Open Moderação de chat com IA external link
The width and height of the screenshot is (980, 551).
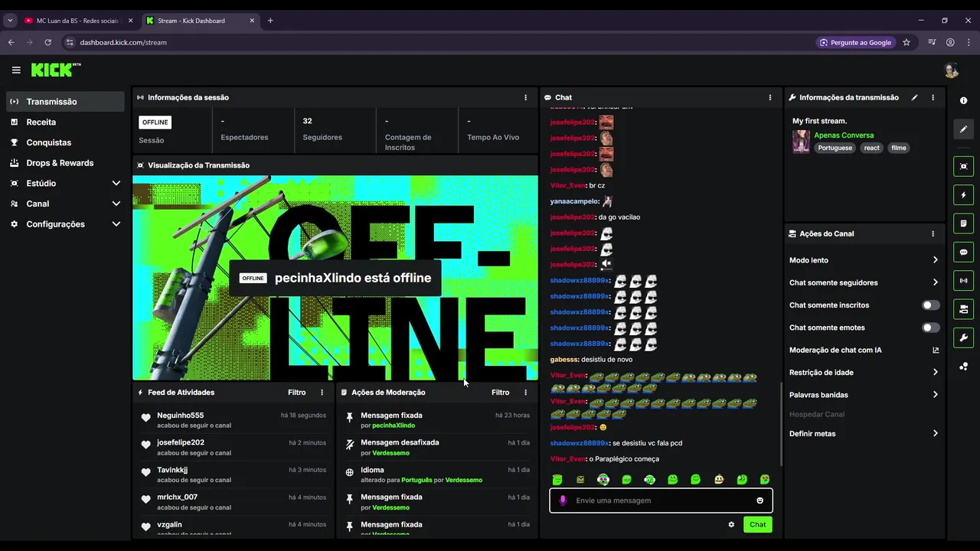point(936,350)
